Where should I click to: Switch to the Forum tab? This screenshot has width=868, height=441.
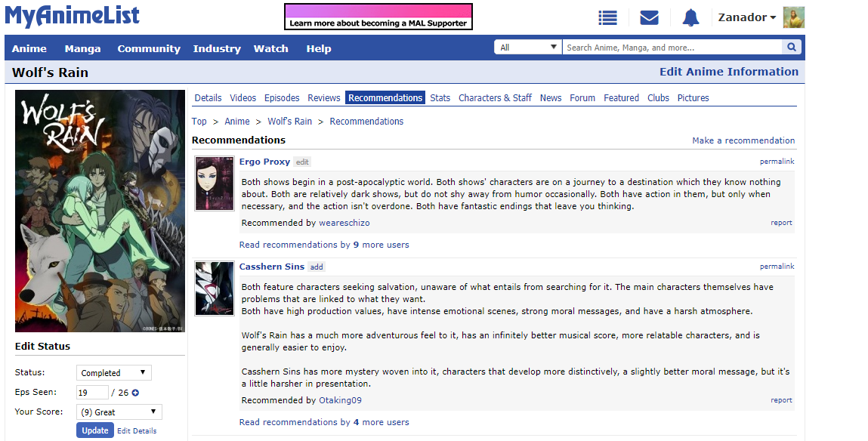pos(582,98)
